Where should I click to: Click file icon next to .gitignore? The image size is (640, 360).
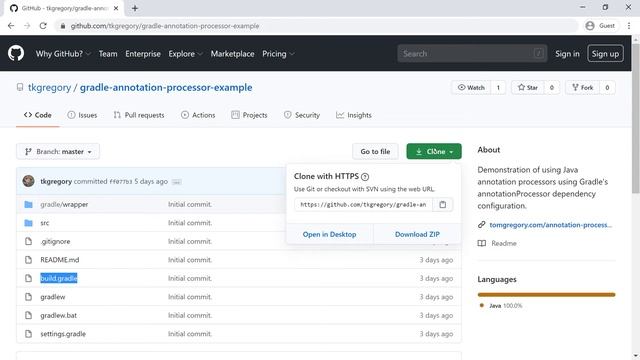(x=28, y=241)
